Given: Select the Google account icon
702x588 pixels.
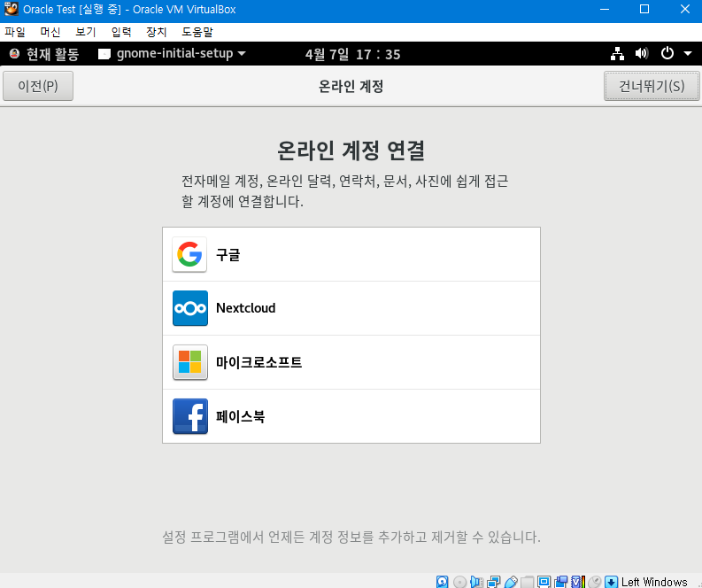Looking at the screenshot, I should coord(189,254).
